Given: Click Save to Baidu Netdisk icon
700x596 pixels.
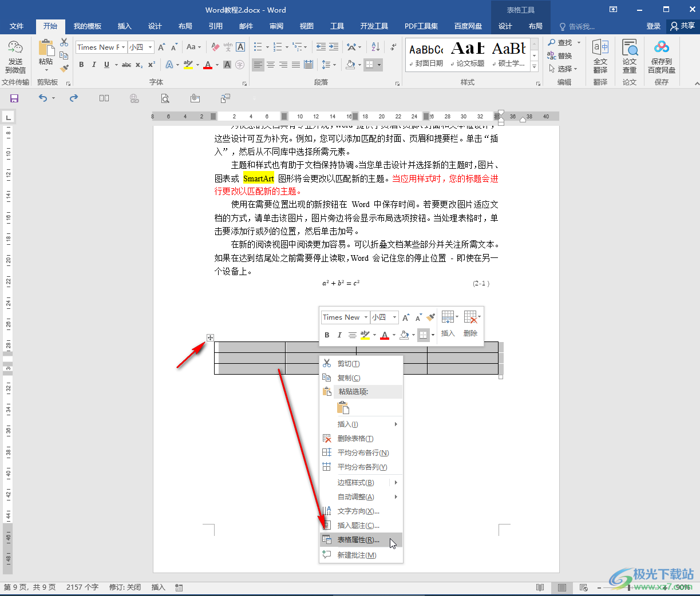Looking at the screenshot, I should pos(662,47).
